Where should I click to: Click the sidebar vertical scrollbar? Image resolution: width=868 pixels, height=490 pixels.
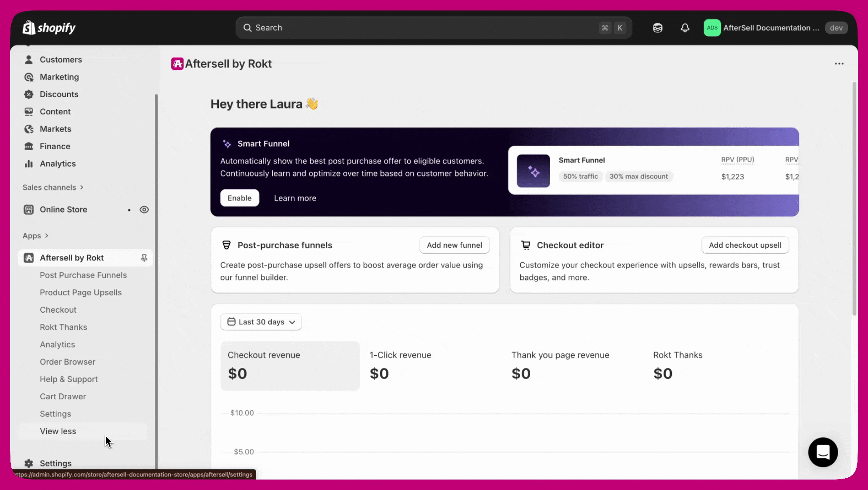pyautogui.click(x=156, y=281)
